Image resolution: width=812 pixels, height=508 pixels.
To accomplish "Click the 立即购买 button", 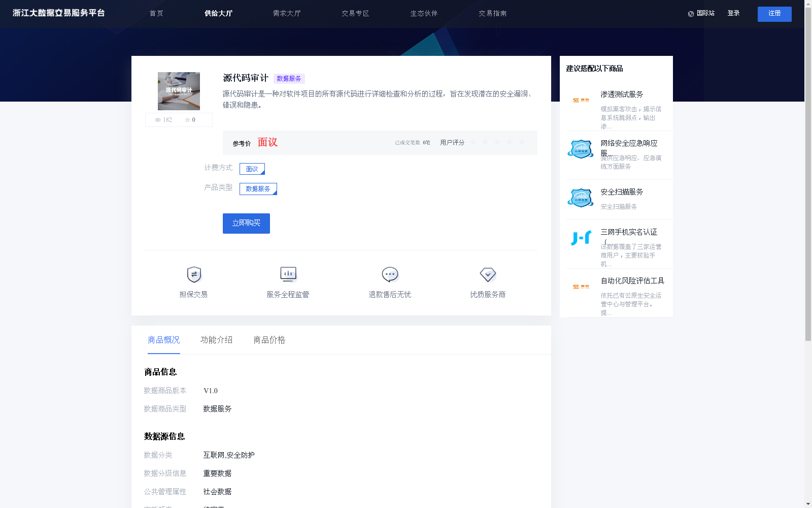I will tap(246, 224).
